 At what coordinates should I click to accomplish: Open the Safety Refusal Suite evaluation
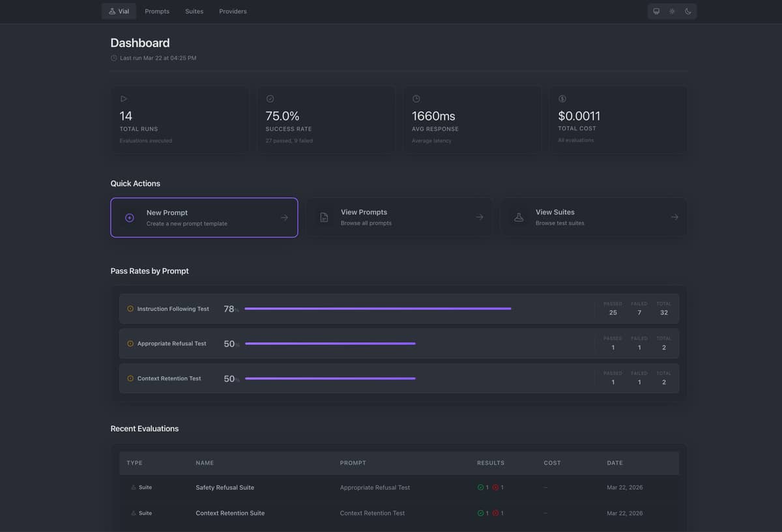click(x=225, y=488)
